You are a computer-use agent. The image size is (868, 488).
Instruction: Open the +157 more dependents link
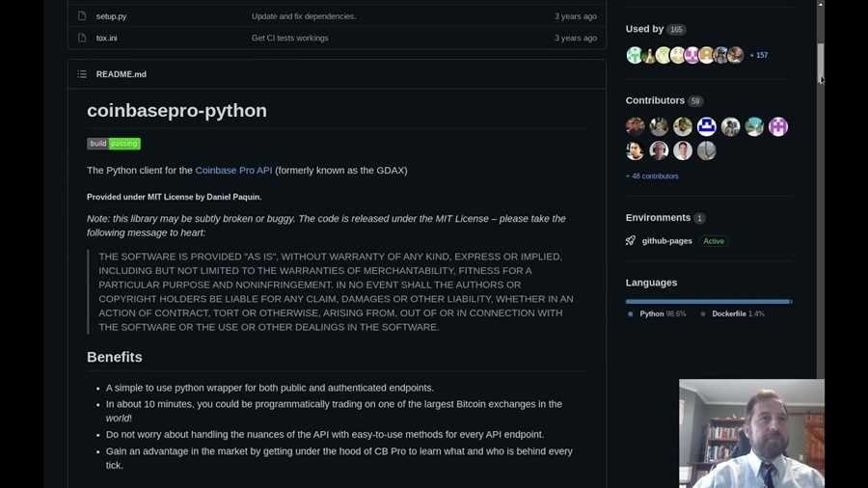point(758,55)
